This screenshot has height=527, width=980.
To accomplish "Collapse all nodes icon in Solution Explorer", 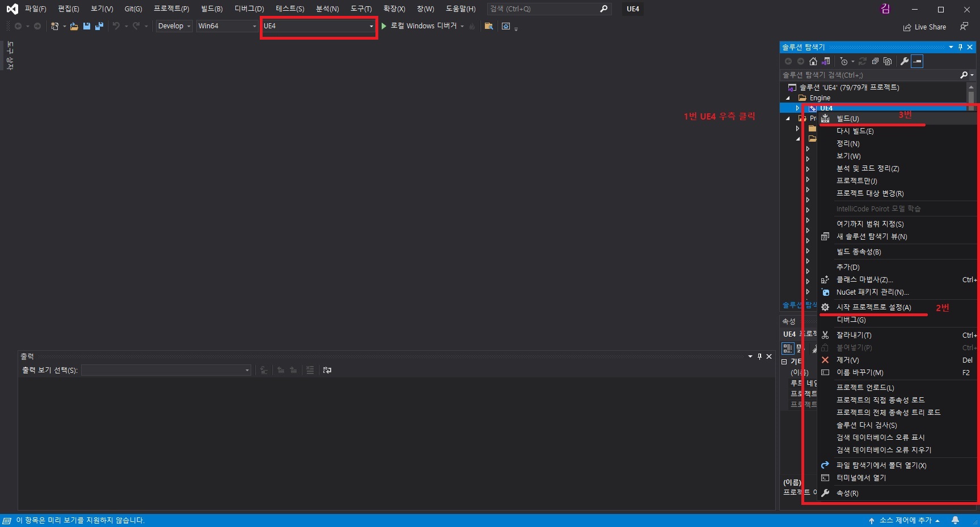I will (x=875, y=61).
